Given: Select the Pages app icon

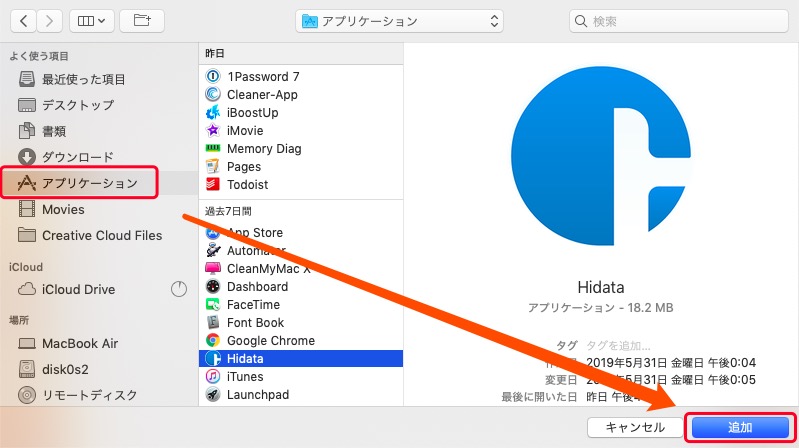Looking at the screenshot, I should click(212, 167).
